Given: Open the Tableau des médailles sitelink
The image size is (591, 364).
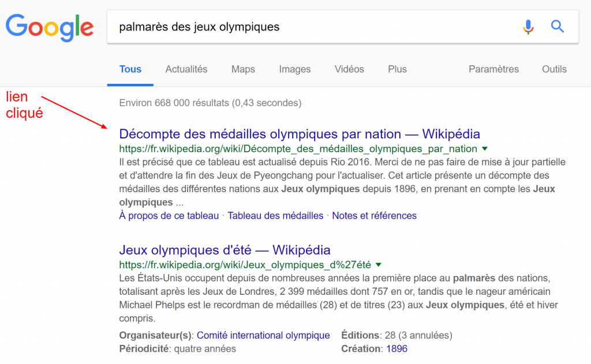Looking at the screenshot, I should pos(275,216).
